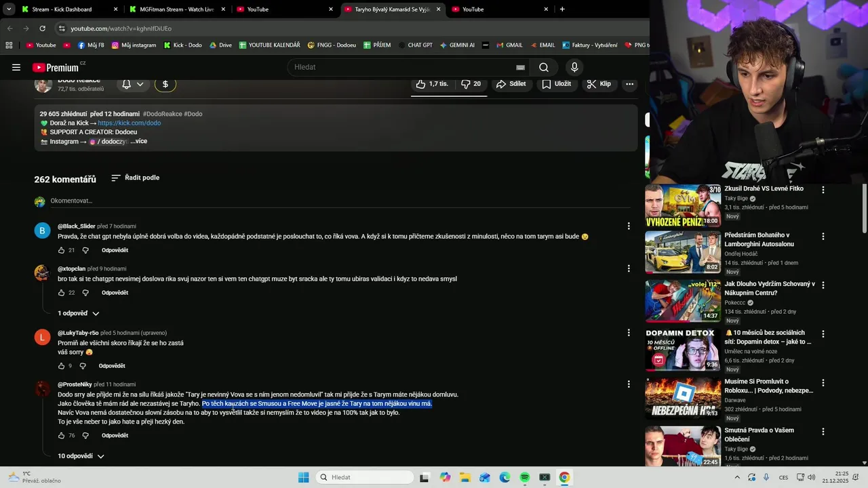Expand 1 odpověď replies
The height and width of the screenshot is (488, 868).
[x=78, y=313]
